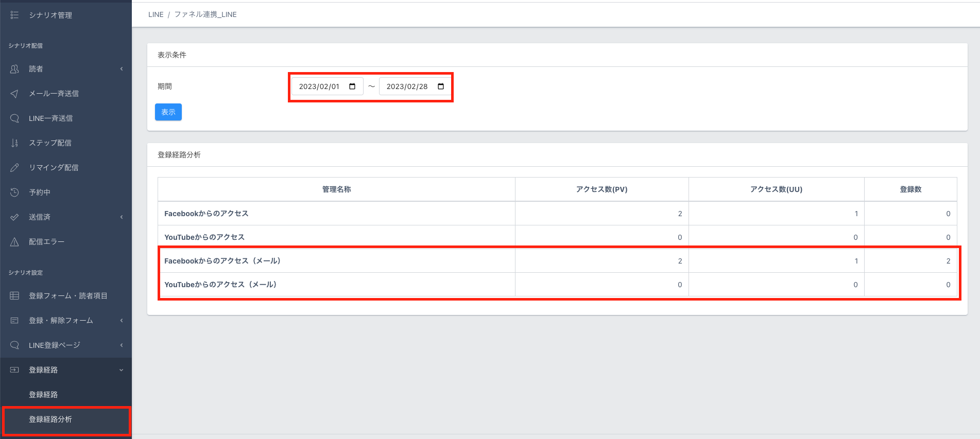Click the warning triangle icon for 配信エラー
Image resolution: width=980 pixels, height=439 pixels.
(x=14, y=242)
